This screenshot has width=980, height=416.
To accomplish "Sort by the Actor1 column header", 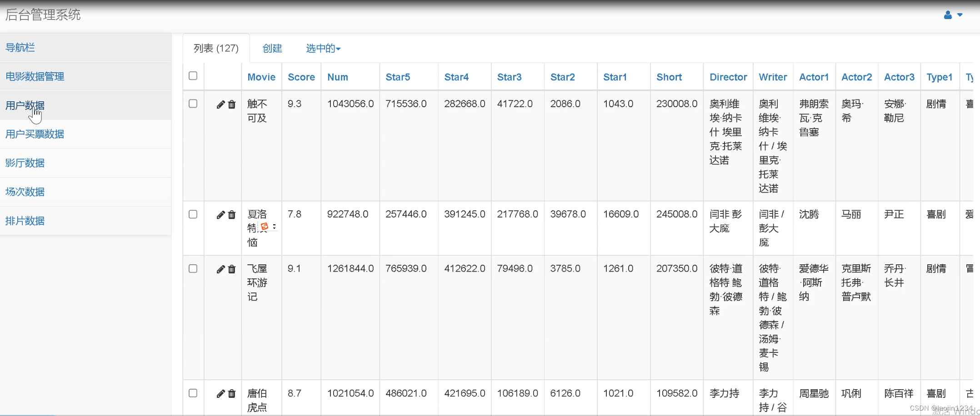I will click(814, 77).
